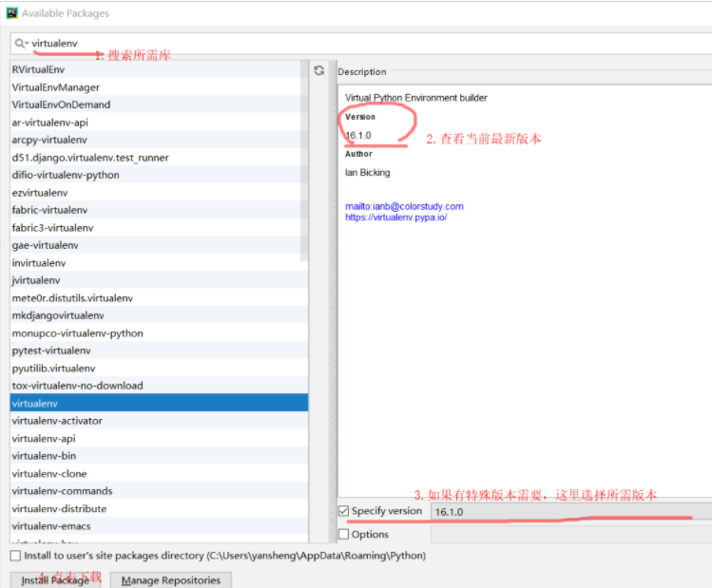Toggle the Options checkbox
Image resolution: width=712 pixels, height=588 pixels.
coord(344,534)
